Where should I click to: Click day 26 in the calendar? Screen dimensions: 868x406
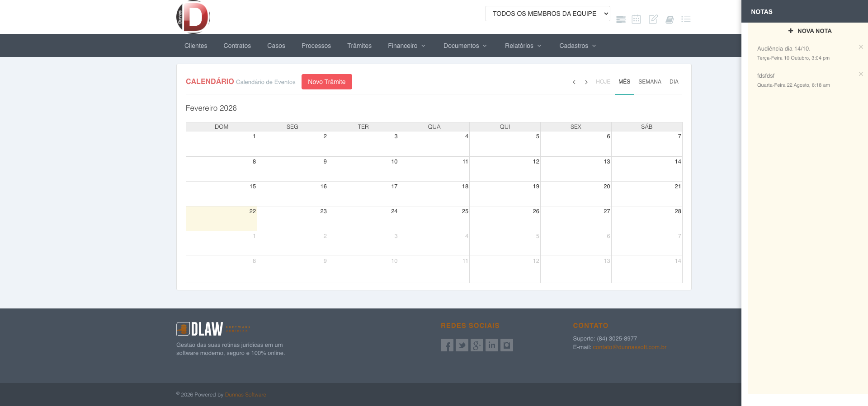point(505,219)
